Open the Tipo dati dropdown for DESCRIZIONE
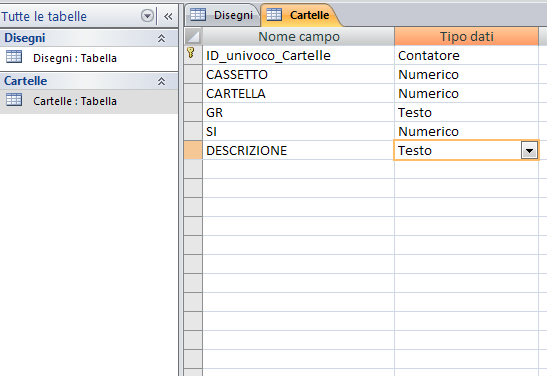Viewport: 547px width, 376px height. pyautogui.click(x=529, y=151)
